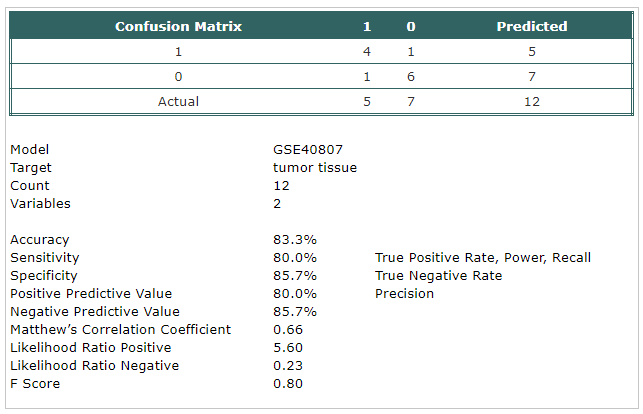Click the Confusion Matrix header cell

coord(178,26)
